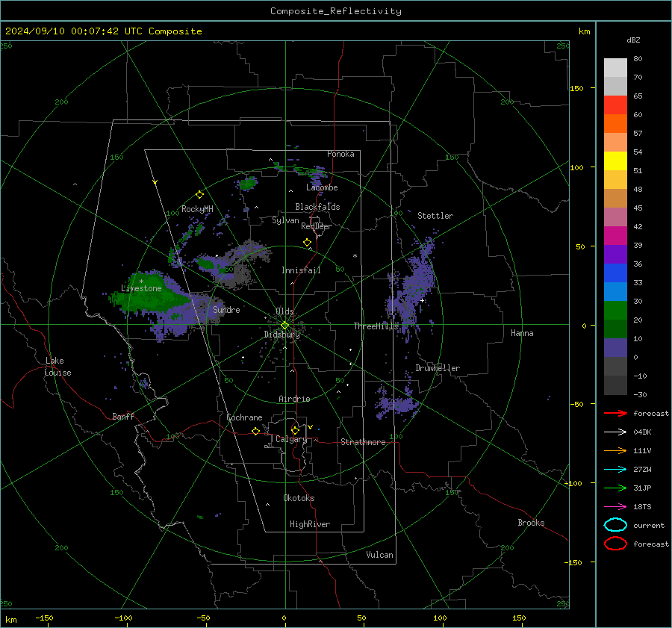Click the ThreeHills label
The width and height of the screenshot is (672, 628).
tap(376, 326)
